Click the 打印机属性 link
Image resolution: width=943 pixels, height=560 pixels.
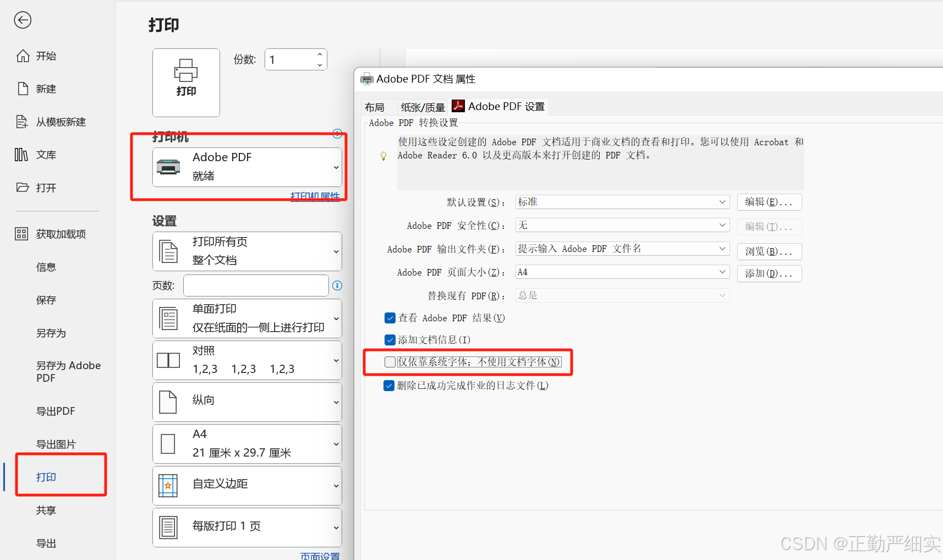click(x=315, y=196)
